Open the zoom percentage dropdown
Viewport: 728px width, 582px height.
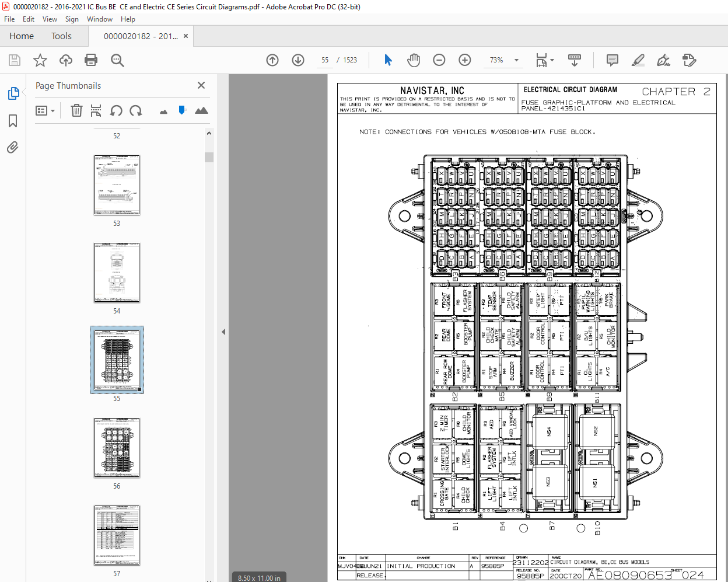coord(516,60)
